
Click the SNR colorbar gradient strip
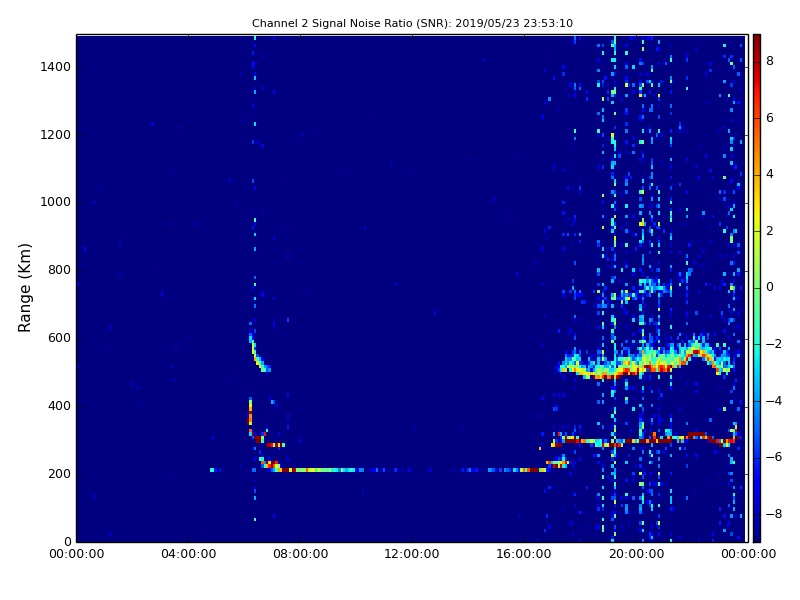point(757,288)
